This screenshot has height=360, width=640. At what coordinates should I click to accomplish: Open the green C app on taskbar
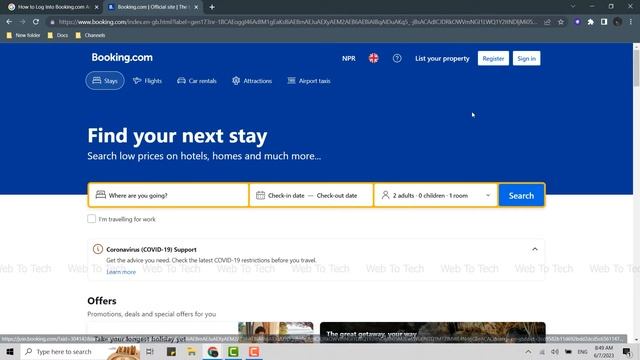click(x=233, y=351)
